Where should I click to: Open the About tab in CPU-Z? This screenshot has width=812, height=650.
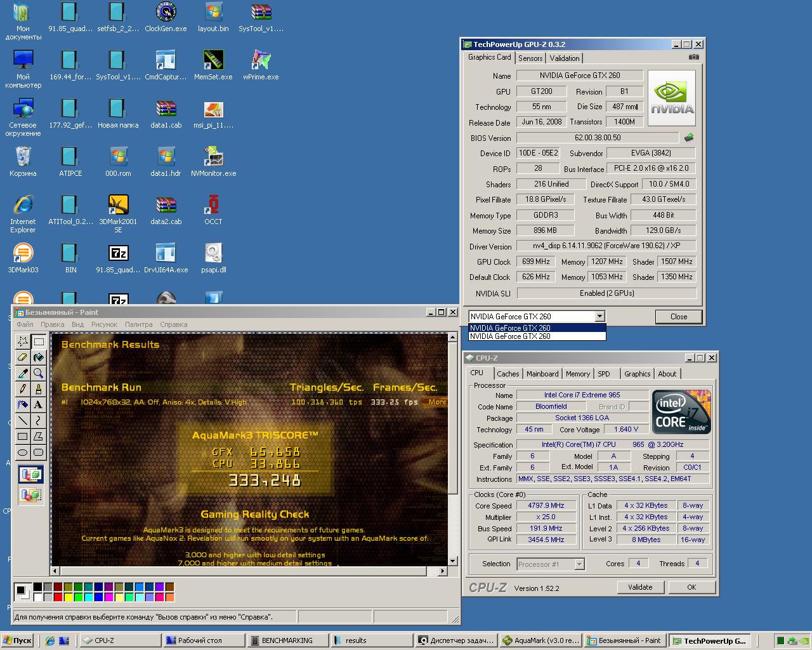[667, 374]
